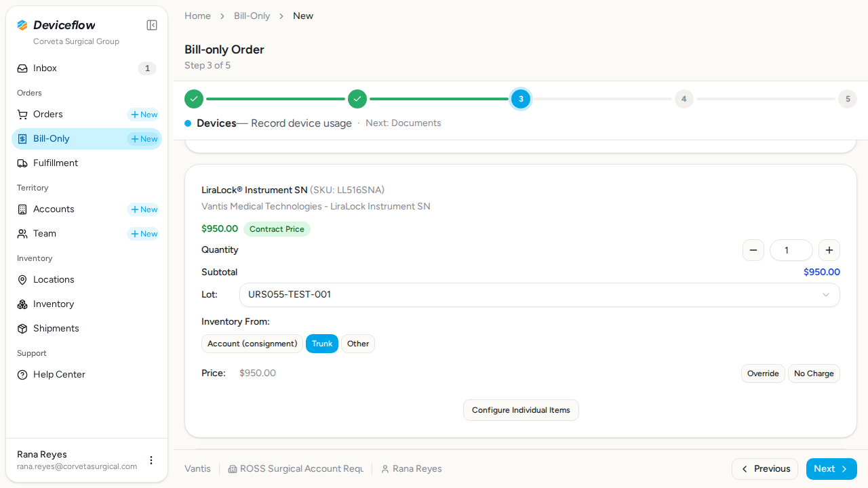This screenshot has height=488, width=868.
Task: Decrease quantity with the minus button
Action: [753, 250]
